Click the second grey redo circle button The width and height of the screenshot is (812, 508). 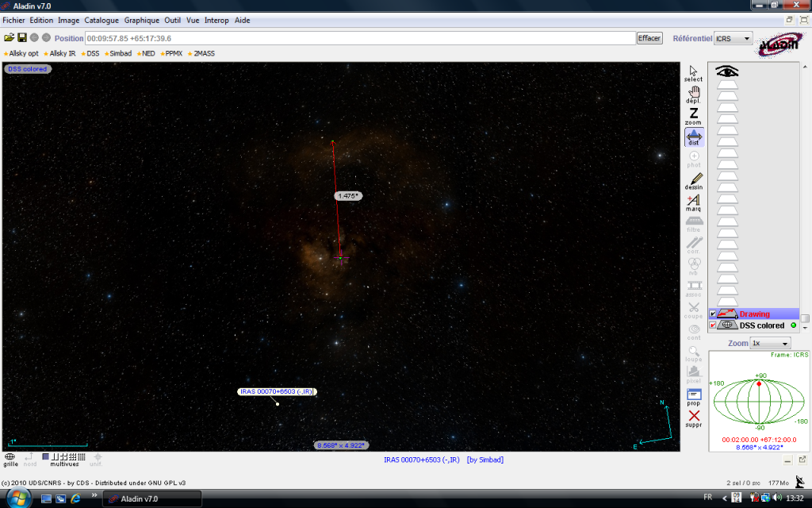pos(46,37)
